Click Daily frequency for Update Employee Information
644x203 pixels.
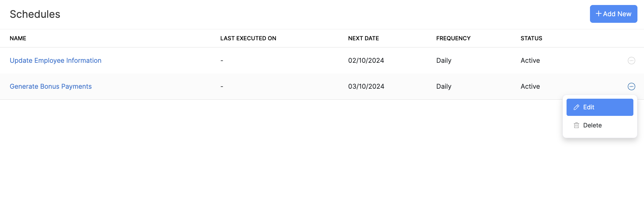click(443, 61)
